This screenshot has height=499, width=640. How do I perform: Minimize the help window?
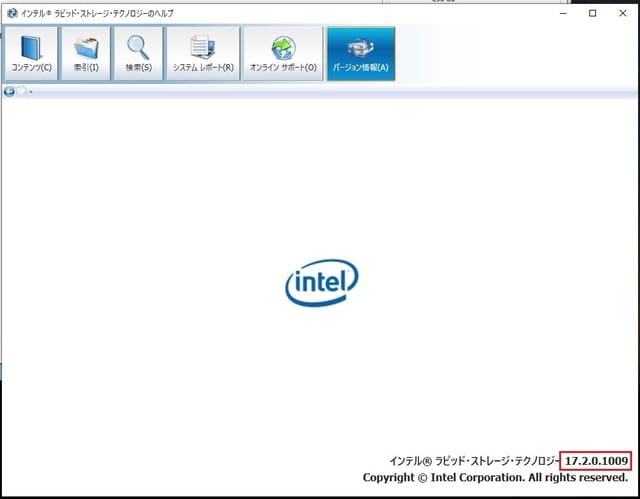pyautogui.click(x=563, y=13)
